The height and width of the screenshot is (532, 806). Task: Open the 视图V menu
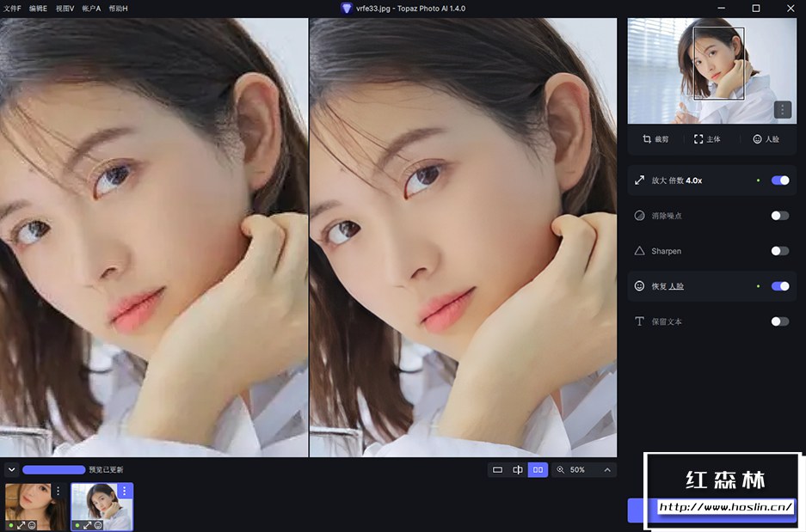point(65,9)
